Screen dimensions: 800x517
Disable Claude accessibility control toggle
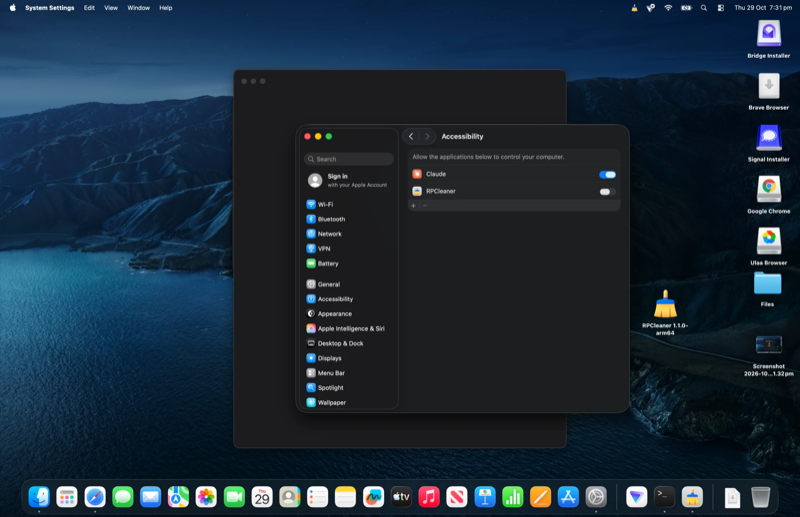pyautogui.click(x=607, y=175)
